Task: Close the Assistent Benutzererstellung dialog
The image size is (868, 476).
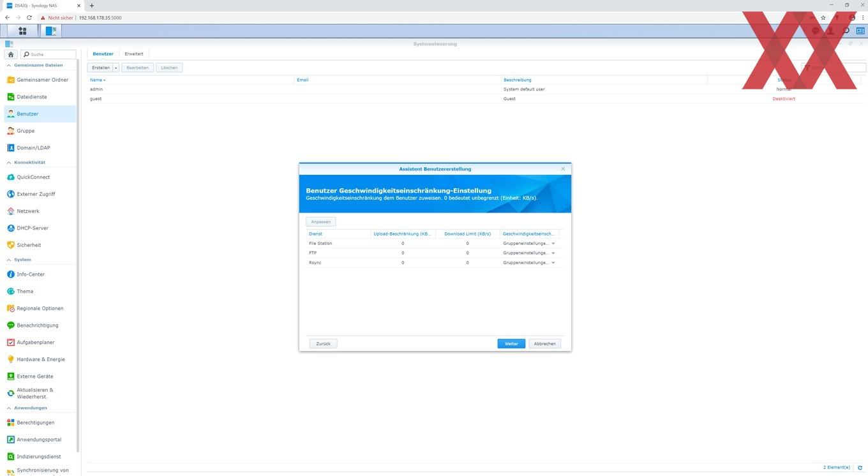Action: (x=563, y=169)
